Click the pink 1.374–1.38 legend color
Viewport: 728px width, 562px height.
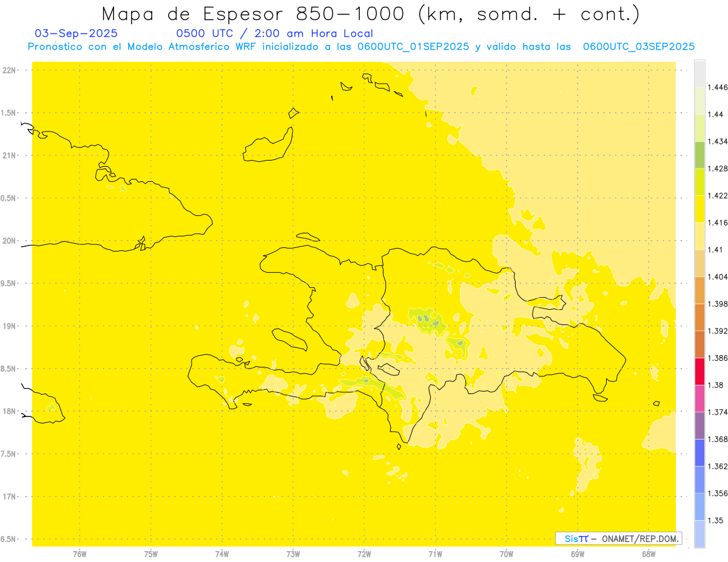pos(700,398)
